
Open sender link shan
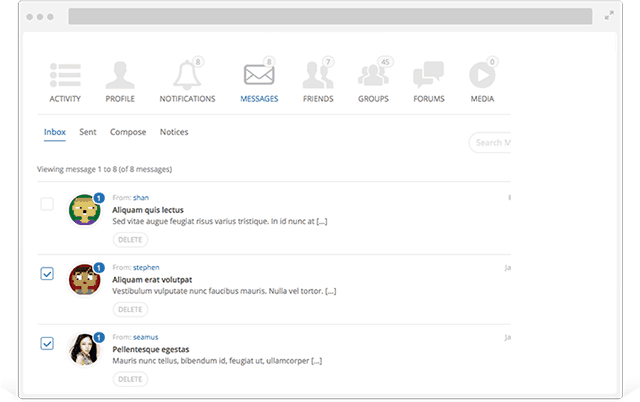pos(141,198)
